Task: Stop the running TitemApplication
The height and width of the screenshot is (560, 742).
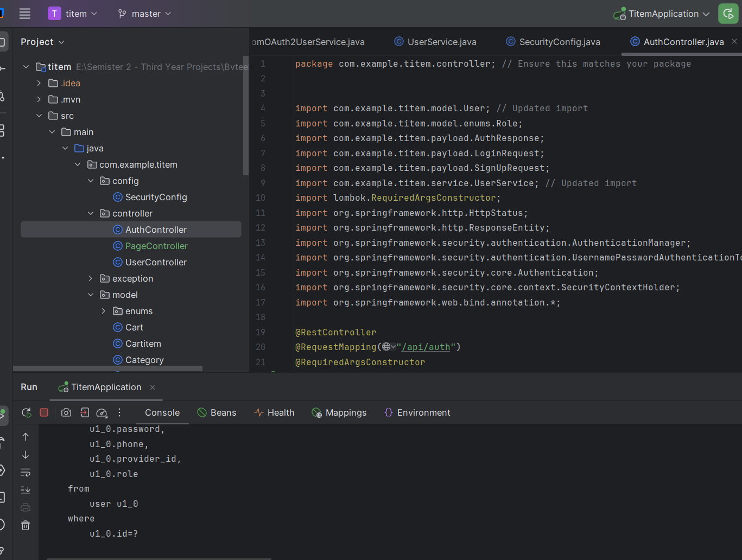Action: (x=44, y=413)
